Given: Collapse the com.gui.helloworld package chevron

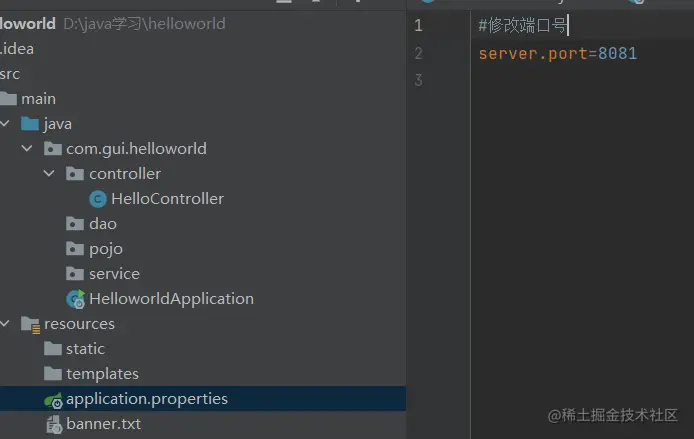Looking at the screenshot, I should [27, 148].
